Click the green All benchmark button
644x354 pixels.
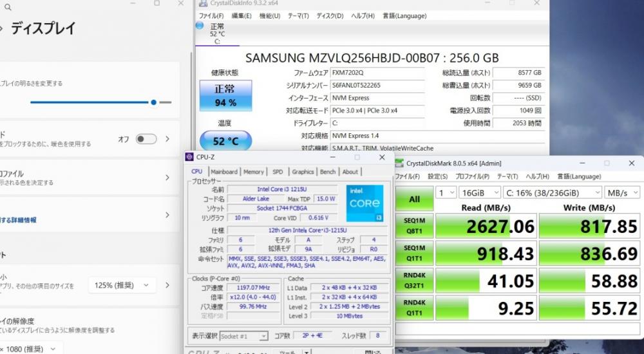(414, 199)
